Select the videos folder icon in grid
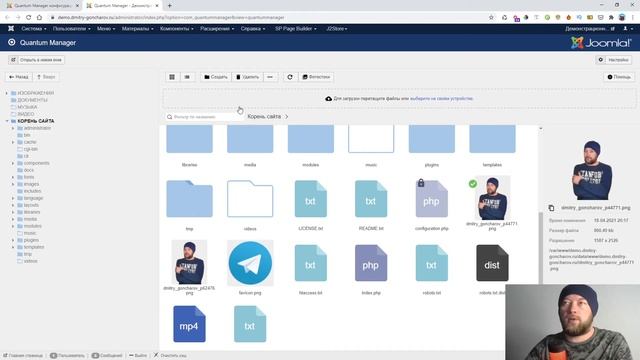 click(x=250, y=199)
